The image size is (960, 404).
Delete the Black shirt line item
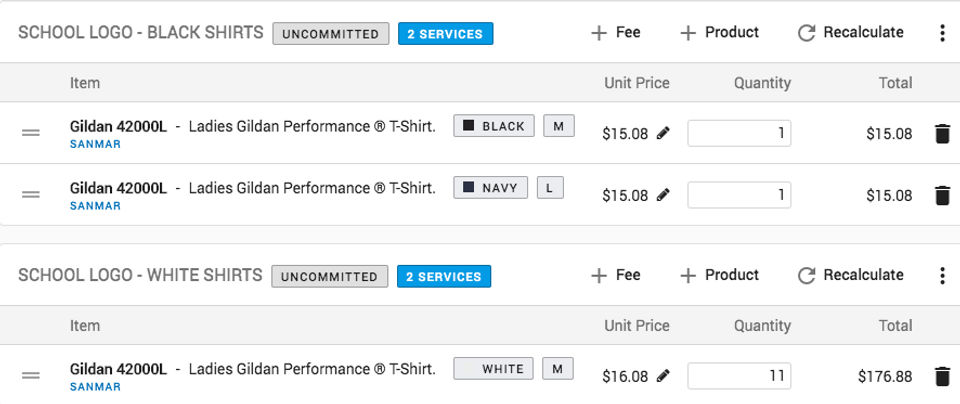(x=942, y=133)
